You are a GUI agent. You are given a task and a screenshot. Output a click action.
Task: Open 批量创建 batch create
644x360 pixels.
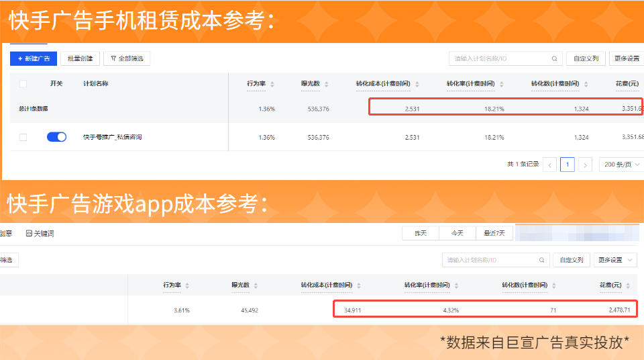click(x=80, y=58)
